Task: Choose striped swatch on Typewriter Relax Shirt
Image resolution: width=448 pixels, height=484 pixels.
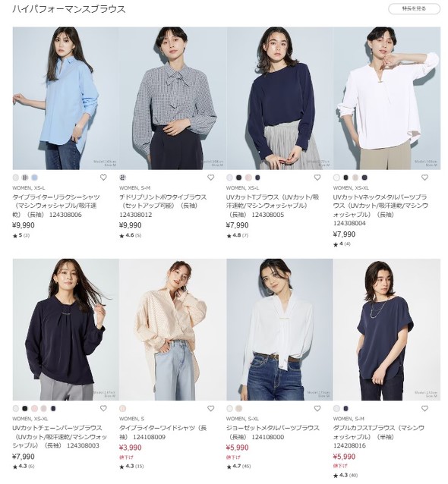Action: [x=25, y=178]
